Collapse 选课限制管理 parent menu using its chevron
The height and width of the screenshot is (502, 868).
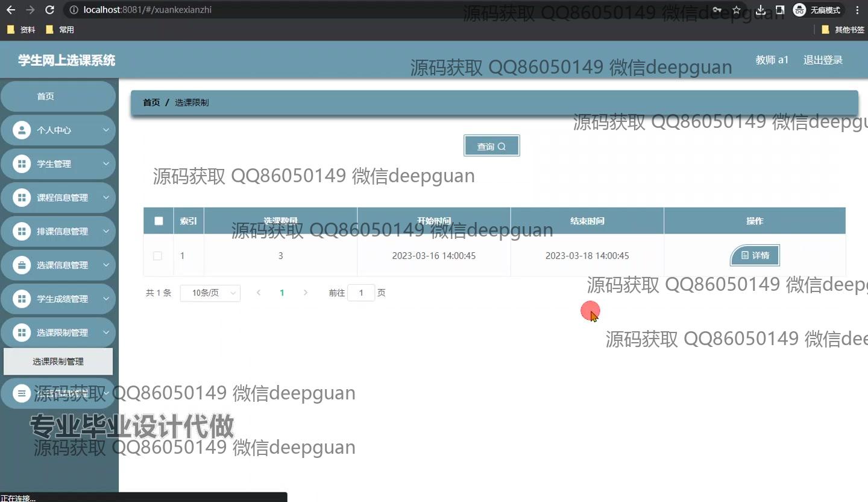click(x=106, y=333)
